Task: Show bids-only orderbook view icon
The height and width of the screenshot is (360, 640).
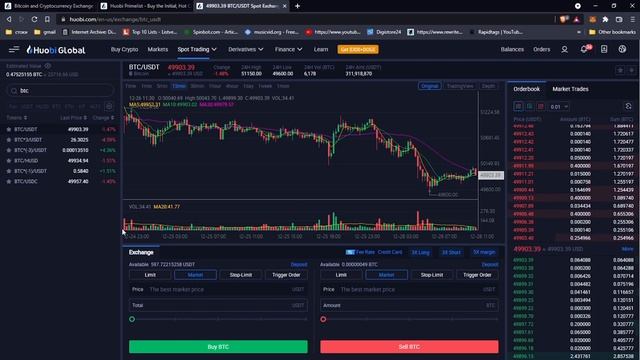Action: pyautogui.click(x=529, y=107)
